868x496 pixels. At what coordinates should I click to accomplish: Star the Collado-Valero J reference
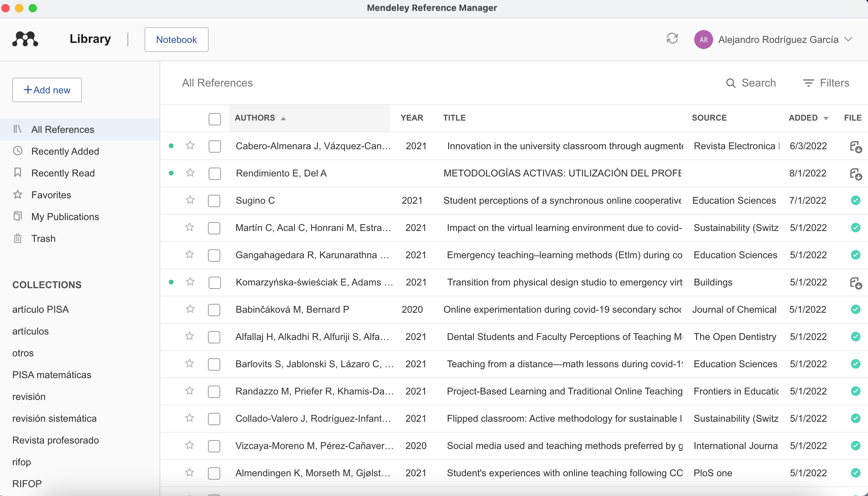click(190, 418)
